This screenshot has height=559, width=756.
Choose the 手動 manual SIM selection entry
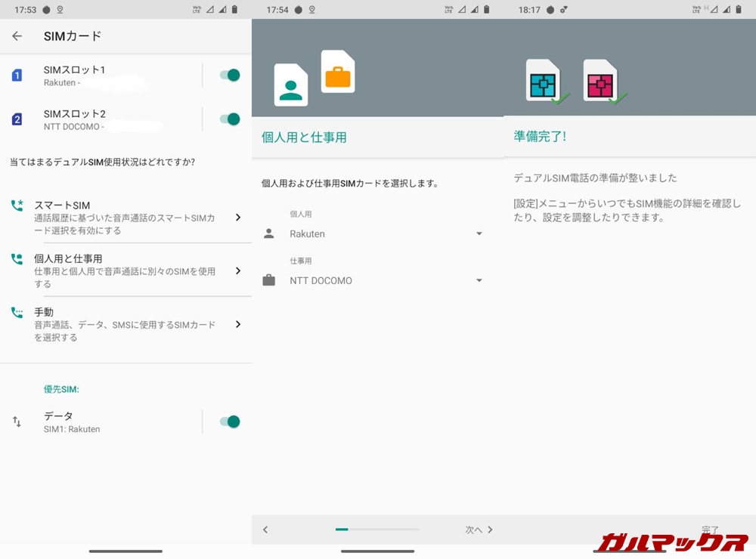click(125, 324)
